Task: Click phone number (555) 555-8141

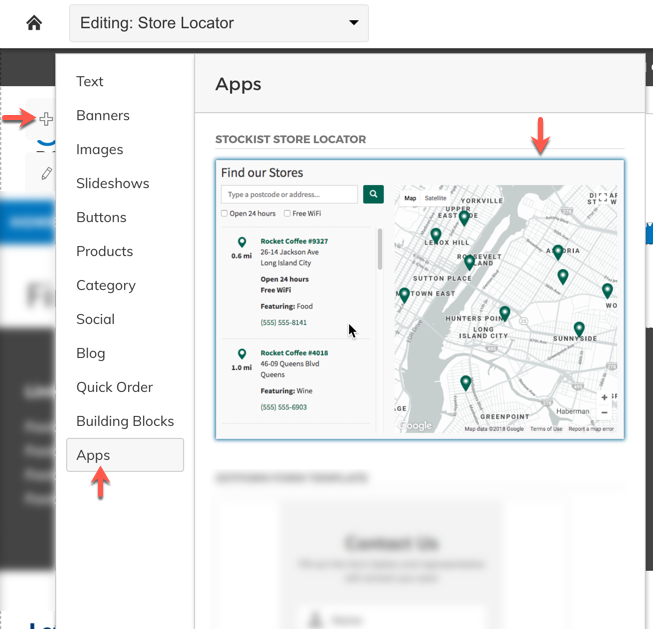Action: [x=284, y=322]
